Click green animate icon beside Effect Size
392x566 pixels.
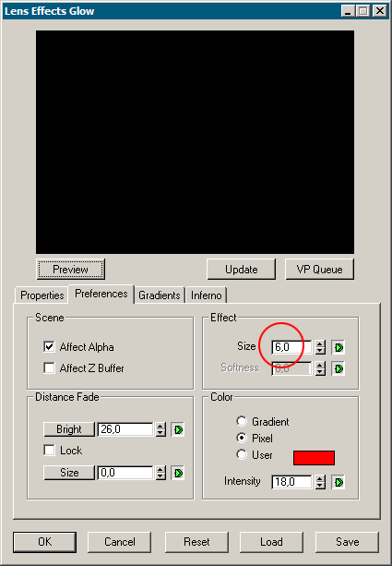tap(339, 347)
